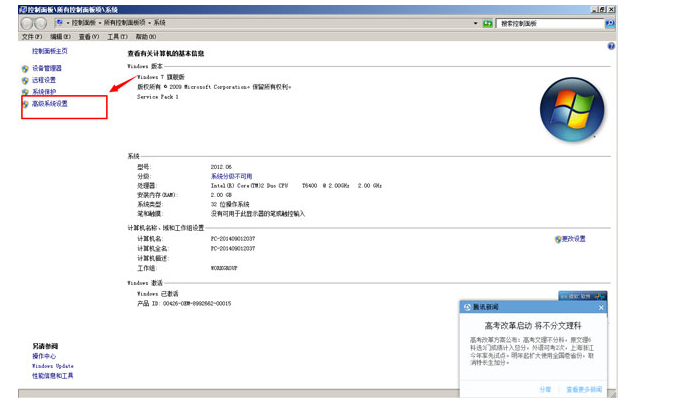
Task: Click the shield icon beside 更改设置
Action: [557, 239]
